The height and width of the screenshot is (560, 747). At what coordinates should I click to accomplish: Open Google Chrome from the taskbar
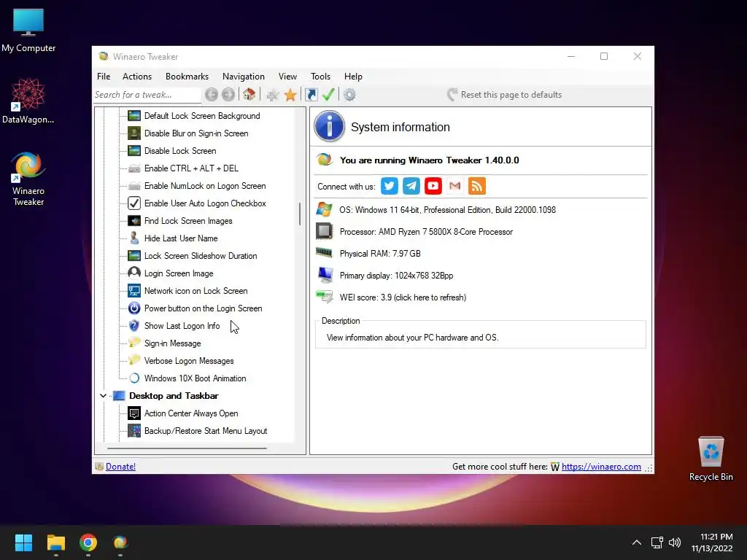pos(88,542)
